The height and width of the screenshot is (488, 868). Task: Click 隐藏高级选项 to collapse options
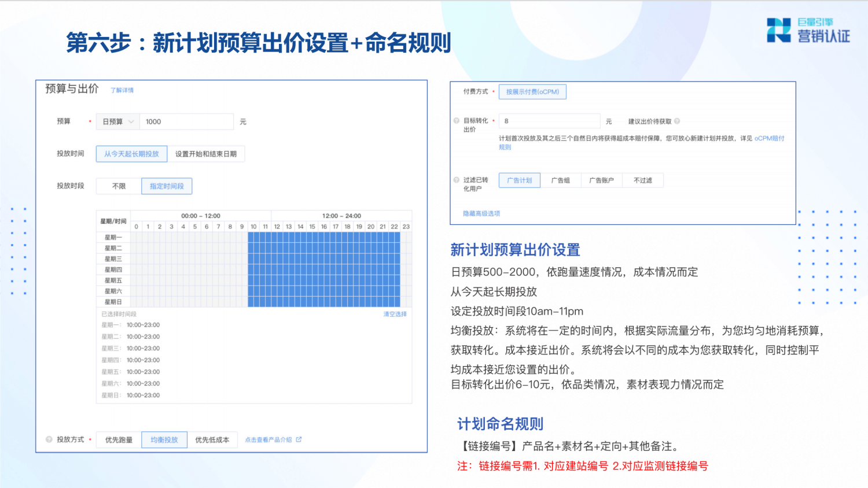[481, 213]
